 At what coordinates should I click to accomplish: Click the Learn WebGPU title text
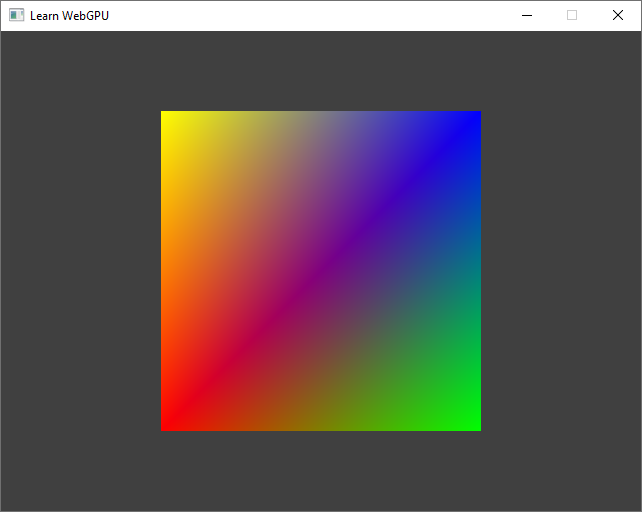click(69, 16)
